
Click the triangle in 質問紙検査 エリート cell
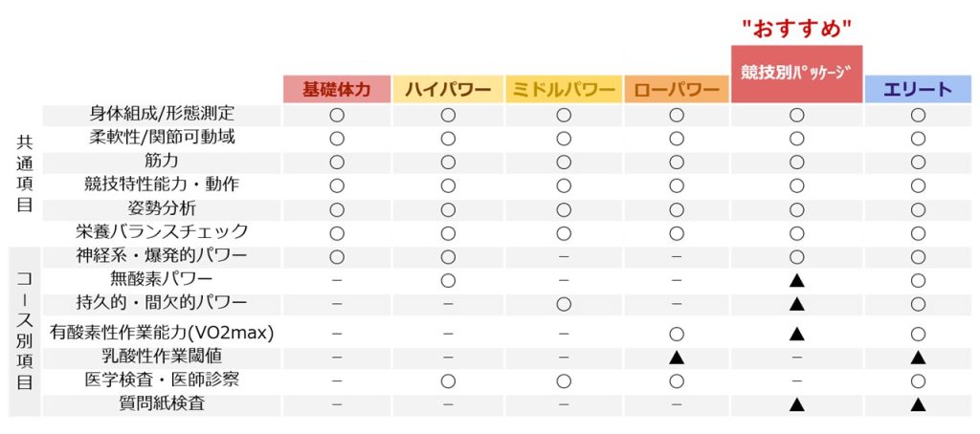918,404
